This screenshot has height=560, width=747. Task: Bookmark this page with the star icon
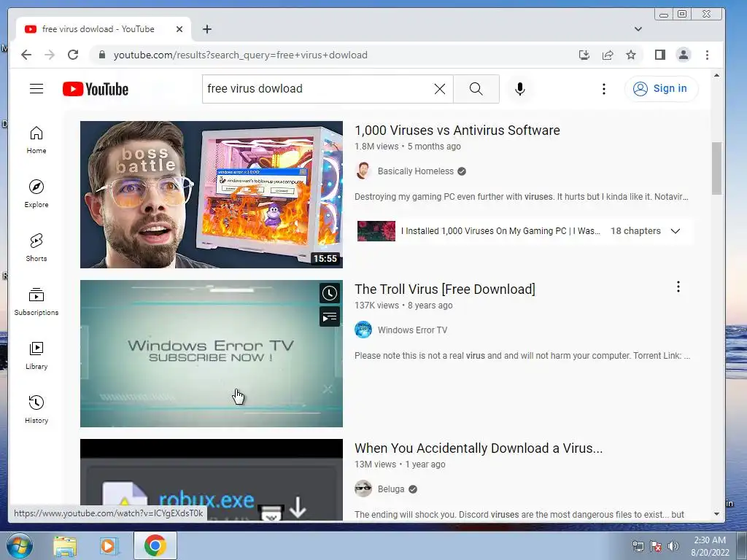coord(631,55)
